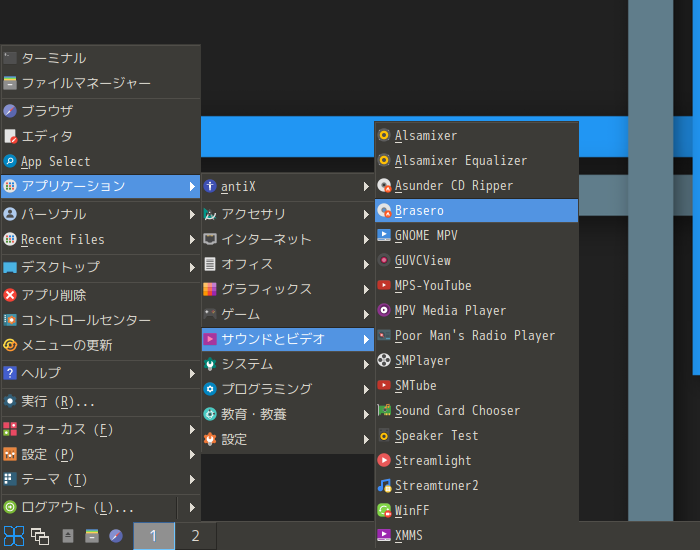Expand the テーマ (T) submenu arrow
Viewport: 700px width, 550px height.
[192, 479]
